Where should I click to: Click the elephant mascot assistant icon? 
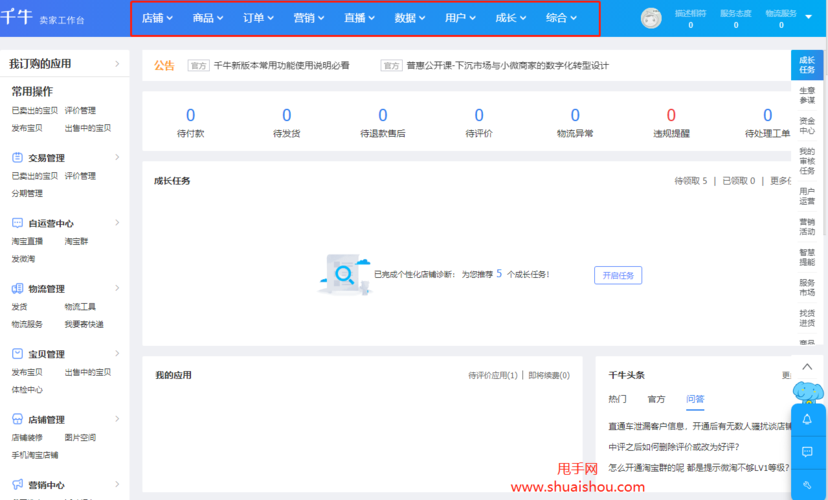click(808, 393)
